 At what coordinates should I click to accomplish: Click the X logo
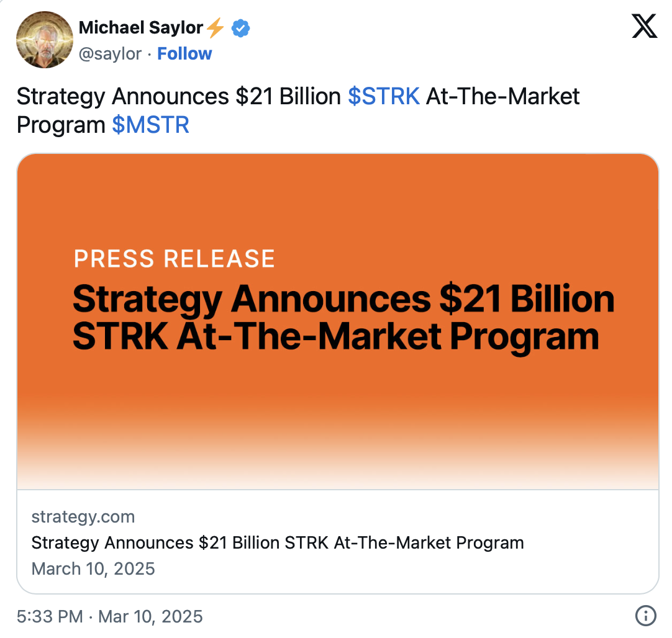tap(644, 26)
